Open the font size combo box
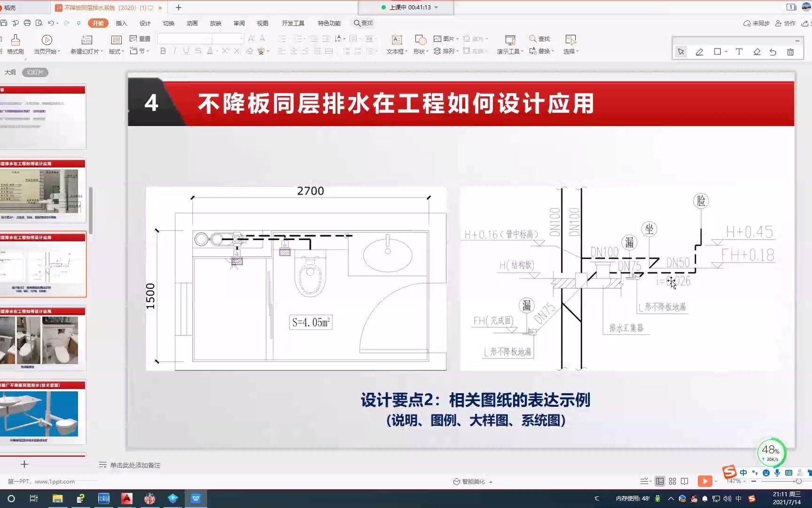Viewport: 812px width, 508px height. click(228, 39)
